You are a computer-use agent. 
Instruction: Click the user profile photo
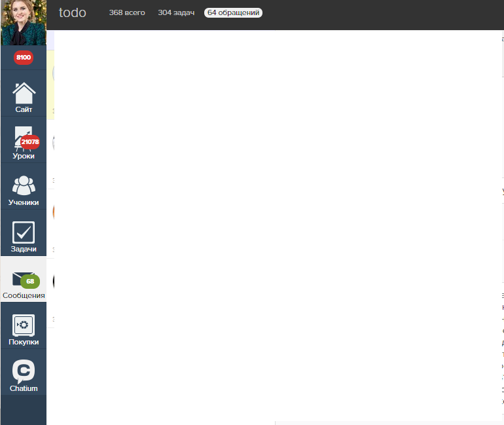point(24,23)
